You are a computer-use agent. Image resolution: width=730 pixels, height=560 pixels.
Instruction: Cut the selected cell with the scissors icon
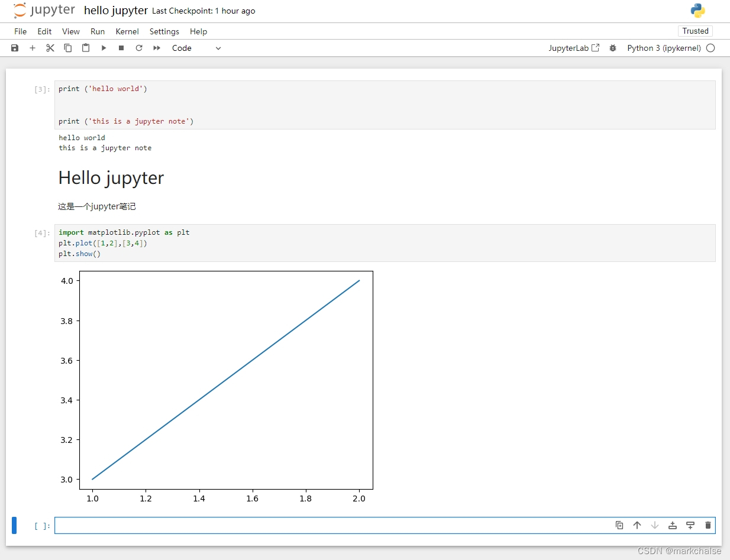(x=50, y=48)
